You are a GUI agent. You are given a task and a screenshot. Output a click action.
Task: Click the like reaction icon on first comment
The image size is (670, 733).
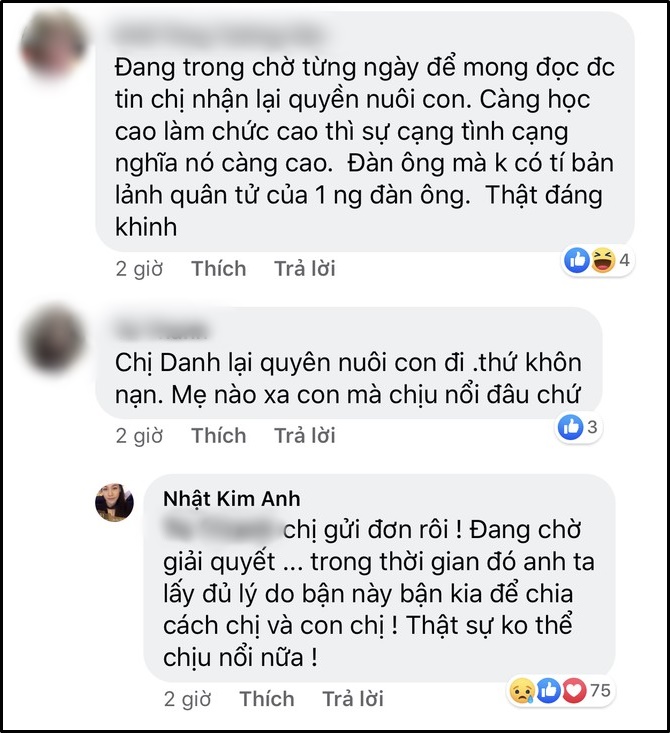(x=577, y=260)
